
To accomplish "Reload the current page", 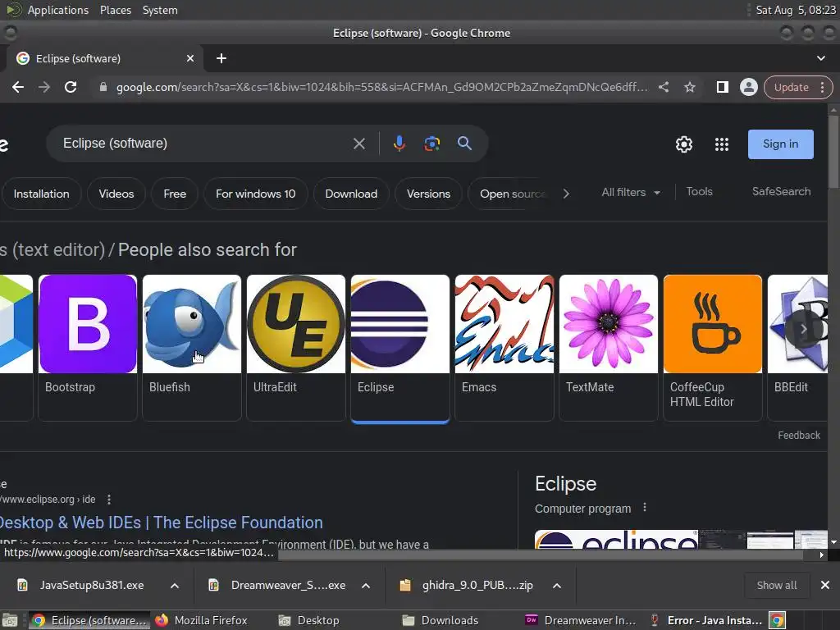I will coord(71,87).
